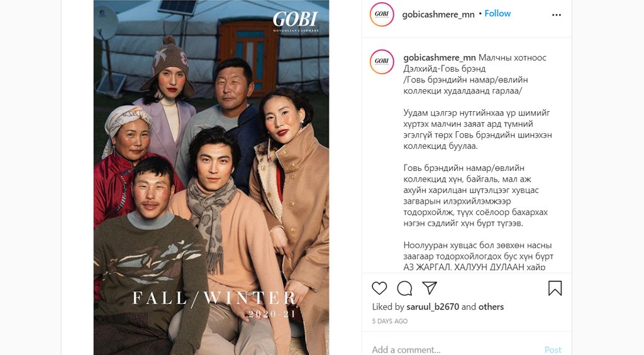The width and height of the screenshot is (644, 355).
Task: Like the post with the heart icon
Action: (379, 288)
